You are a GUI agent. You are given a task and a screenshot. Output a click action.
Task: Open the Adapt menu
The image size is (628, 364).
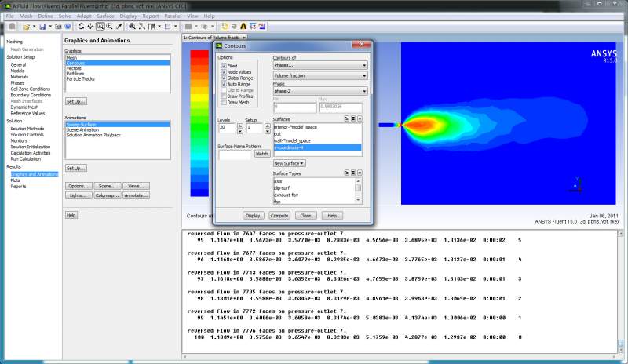click(x=84, y=16)
